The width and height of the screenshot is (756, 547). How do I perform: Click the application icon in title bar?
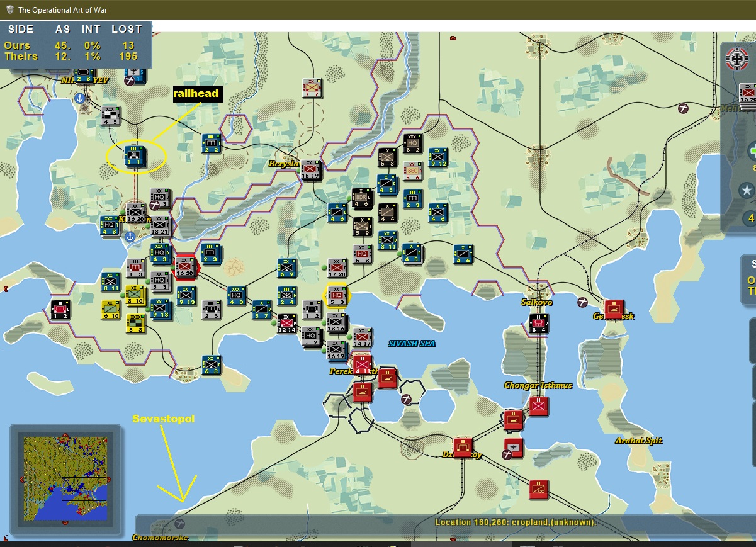point(9,9)
